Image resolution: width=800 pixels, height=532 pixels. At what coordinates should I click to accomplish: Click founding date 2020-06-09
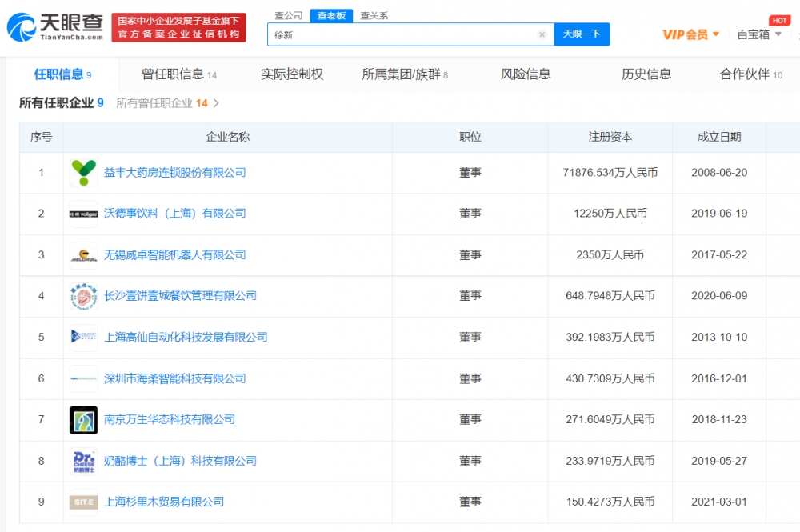tap(719, 296)
